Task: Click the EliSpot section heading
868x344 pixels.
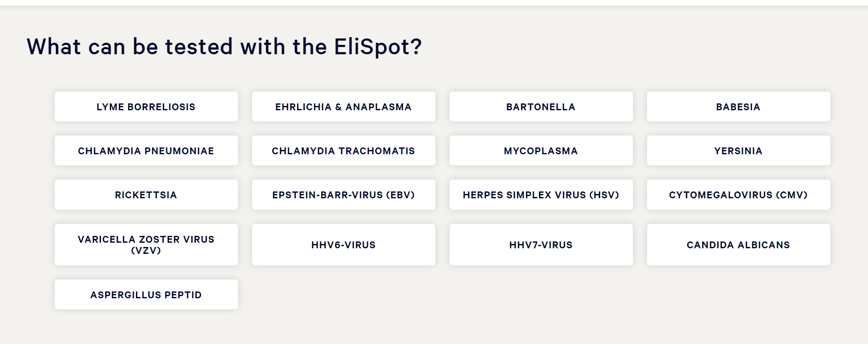Action: [x=224, y=47]
